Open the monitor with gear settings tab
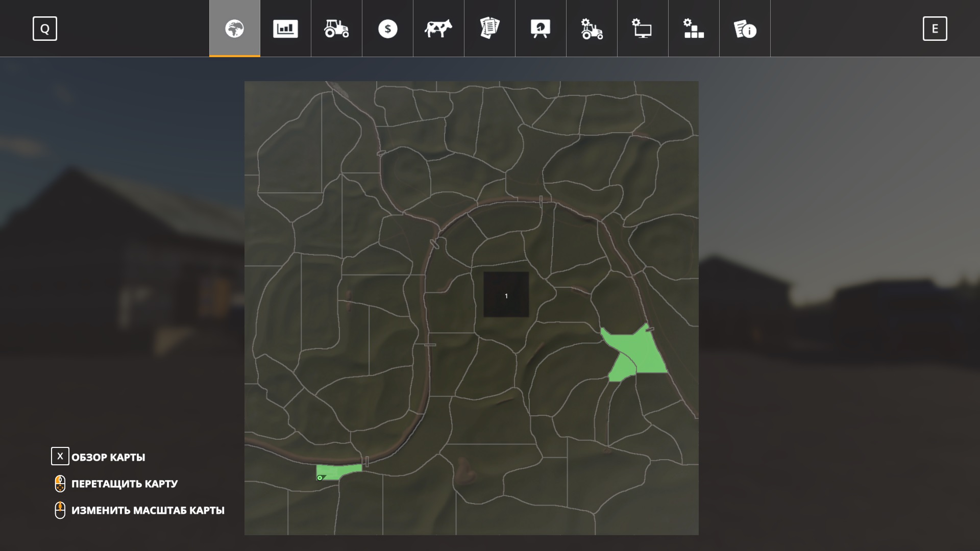The width and height of the screenshot is (980, 551). click(x=643, y=29)
